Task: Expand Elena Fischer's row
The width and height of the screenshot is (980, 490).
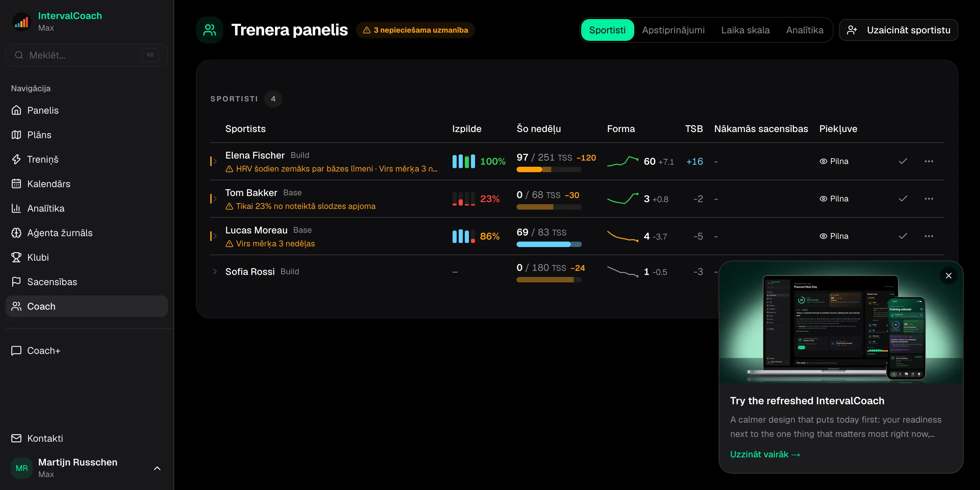Action: [215, 161]
